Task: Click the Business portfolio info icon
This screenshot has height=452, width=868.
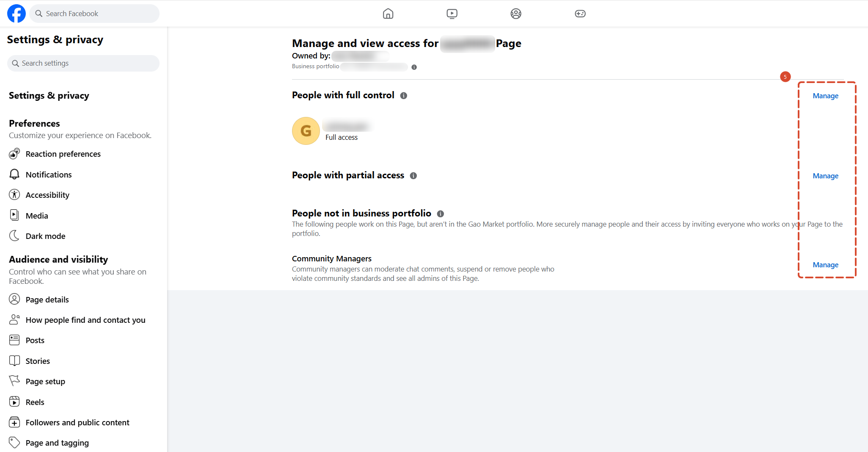Action: point(414,67)
